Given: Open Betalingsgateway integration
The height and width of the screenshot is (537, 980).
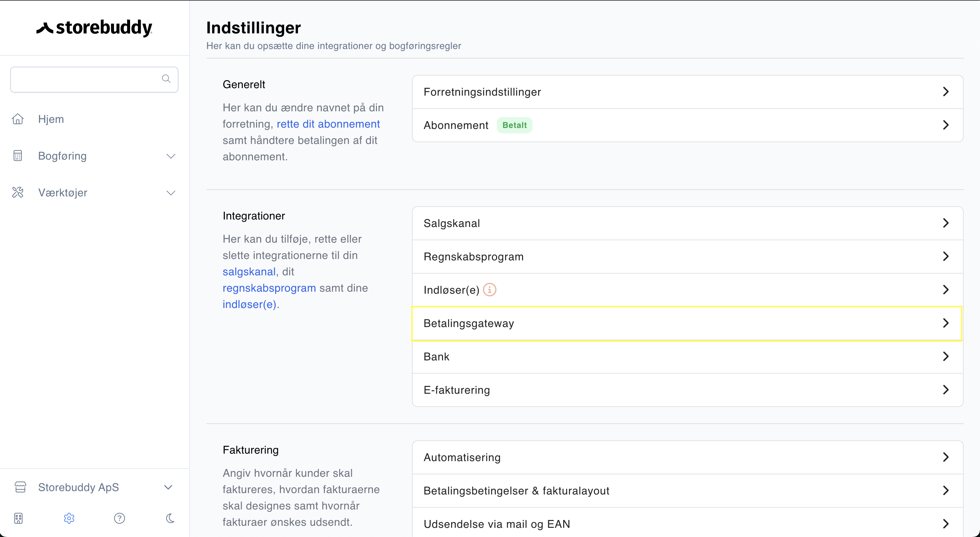Looking at the screenshot, I should pyautogui.click(x=687, y=323).
